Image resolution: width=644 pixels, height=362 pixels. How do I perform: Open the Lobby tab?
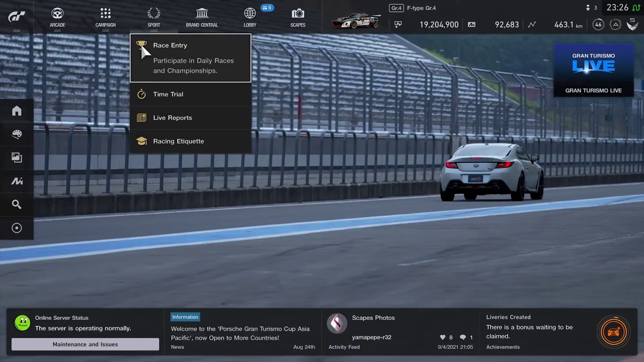[250, 18]
